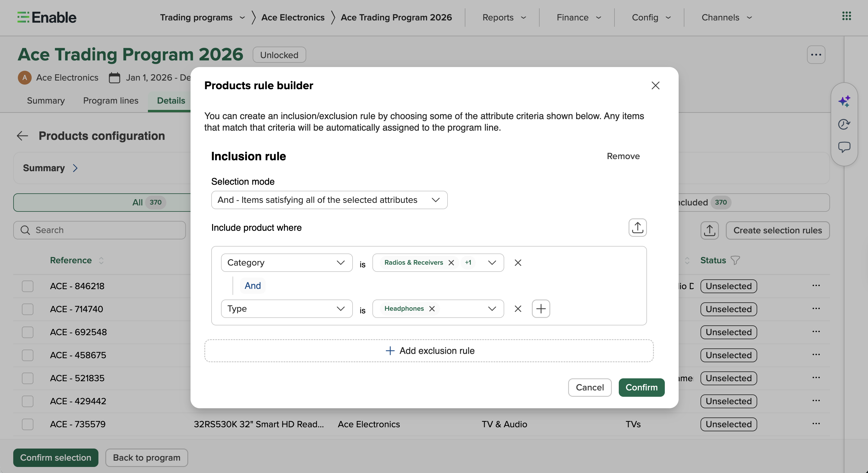Click the upload icon next to Create selection rules

click(709, 230)
